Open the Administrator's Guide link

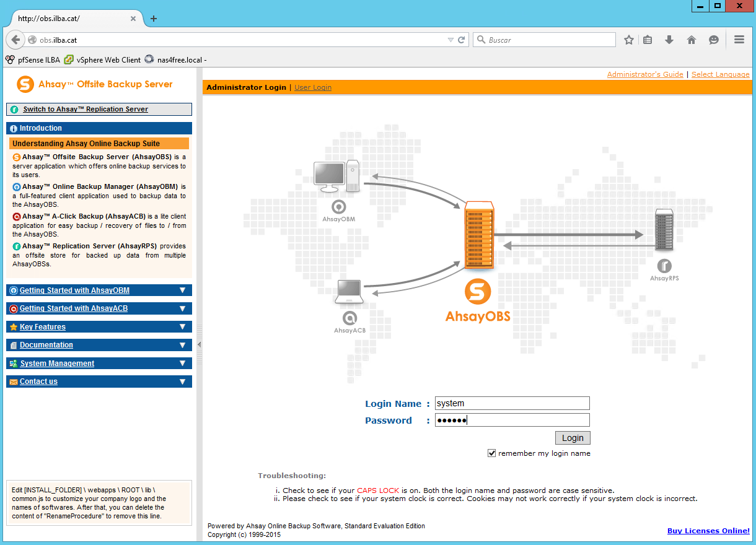tap(645, 74)
